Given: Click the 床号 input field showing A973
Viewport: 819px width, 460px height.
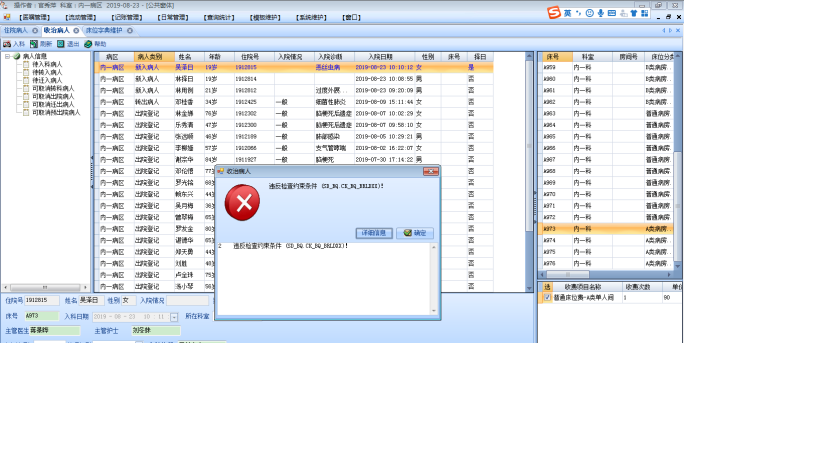Looking at the screenshot, I should (x=41, y=316).
